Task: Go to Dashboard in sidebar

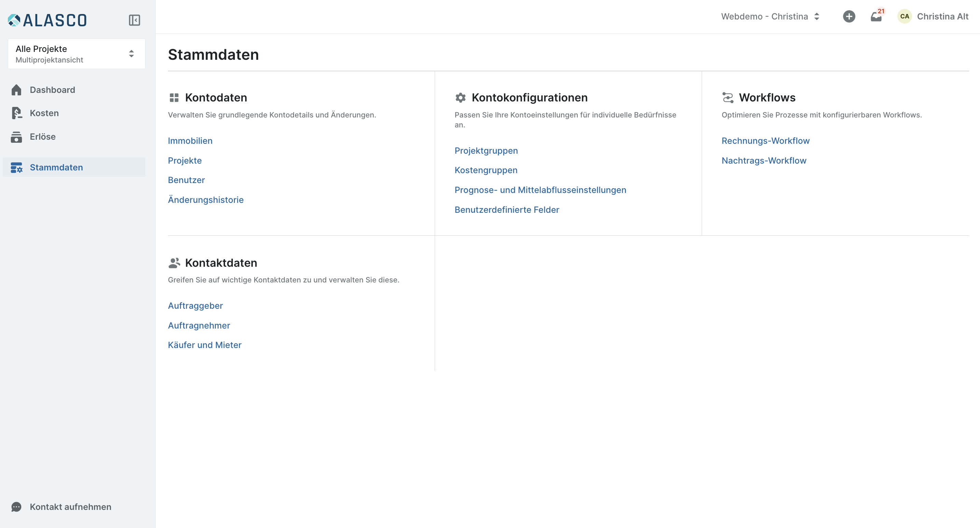Action: [x=74, y=90]
